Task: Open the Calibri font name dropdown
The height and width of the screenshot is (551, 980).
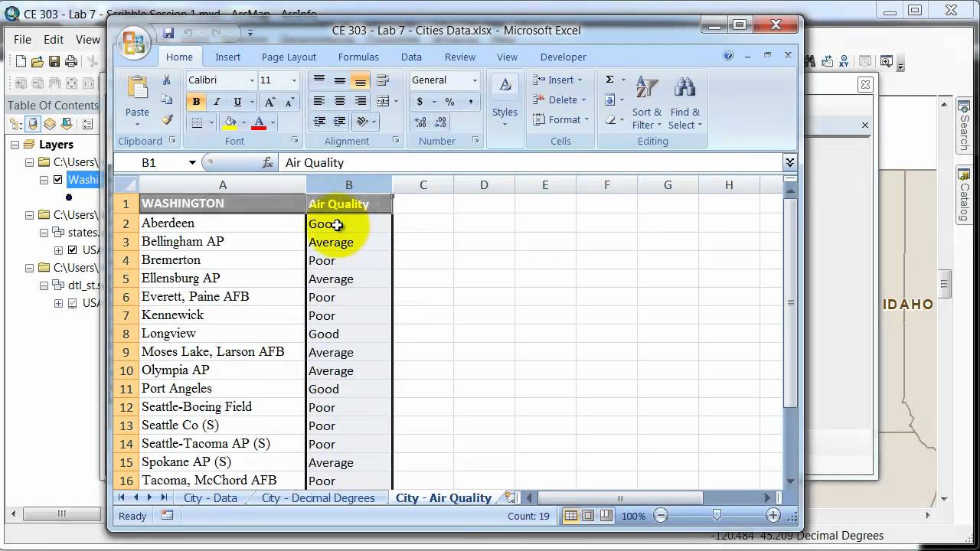Action: 252,80
